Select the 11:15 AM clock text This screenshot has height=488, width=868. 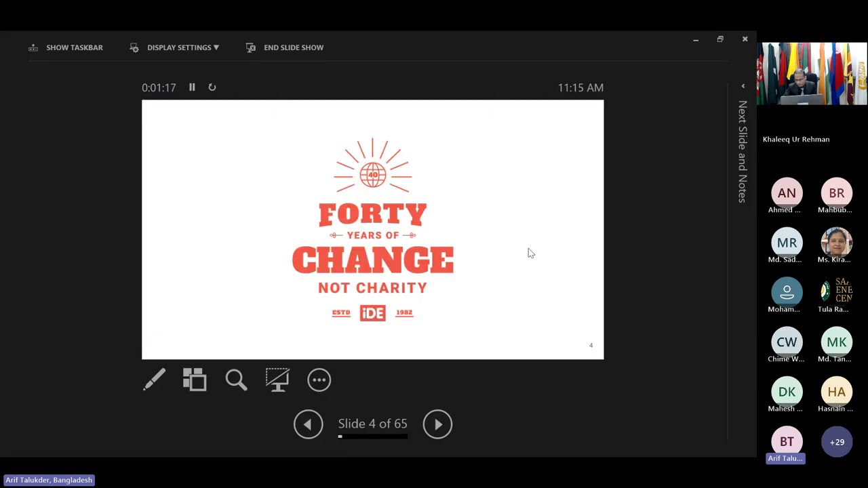580,87
